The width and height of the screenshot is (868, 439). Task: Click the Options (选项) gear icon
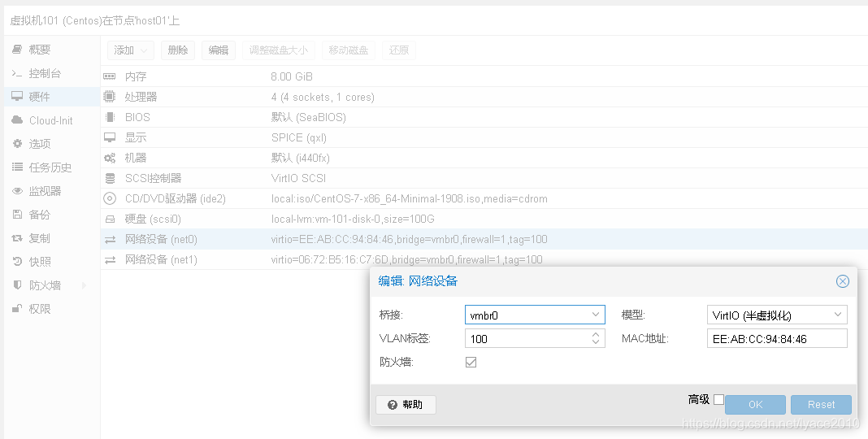17,144
